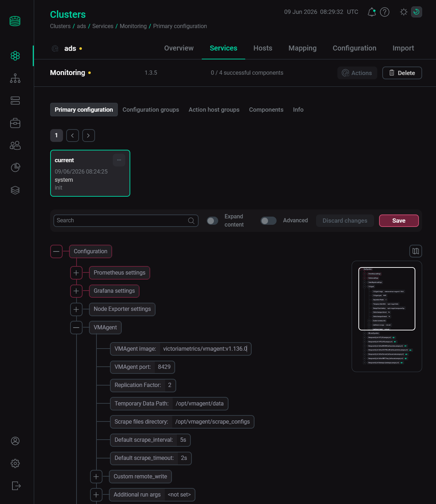Click Save configuration button
This screenshot has height=504, width=436.
pos(399,221)
